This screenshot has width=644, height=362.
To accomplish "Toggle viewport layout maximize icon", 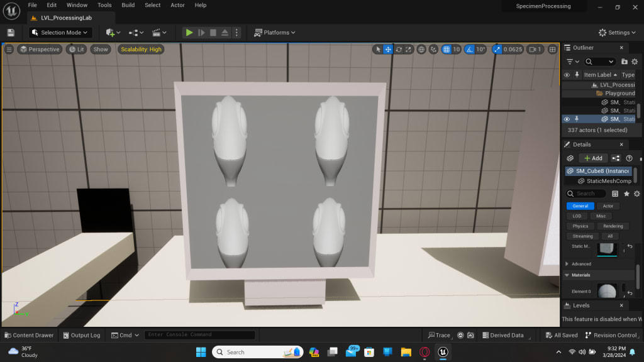I will (x=552, y=49).
